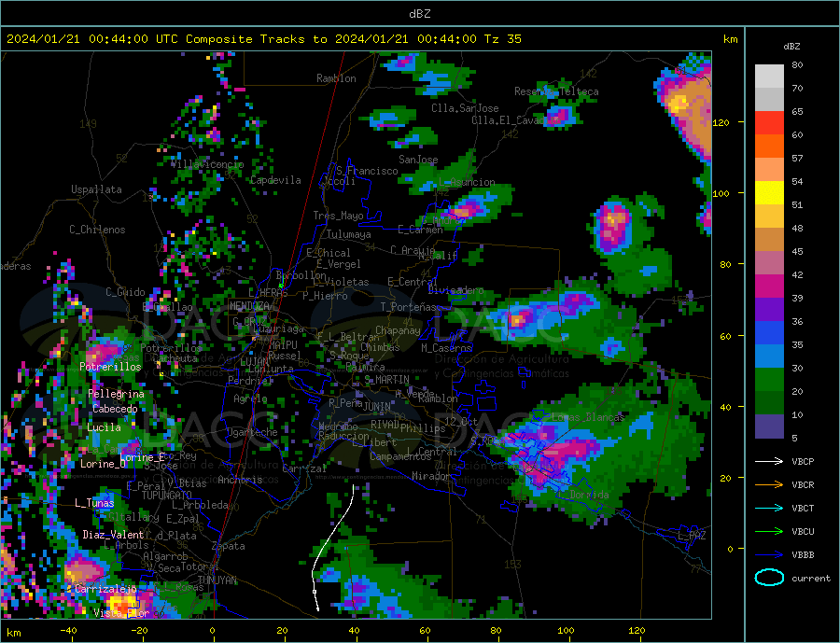Click the white VBCP arrow in legend

coord(769,461)
